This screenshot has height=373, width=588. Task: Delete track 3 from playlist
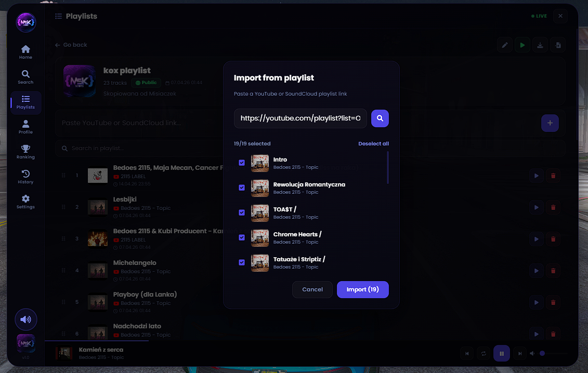pyautogui.click(x=553, y=239)
